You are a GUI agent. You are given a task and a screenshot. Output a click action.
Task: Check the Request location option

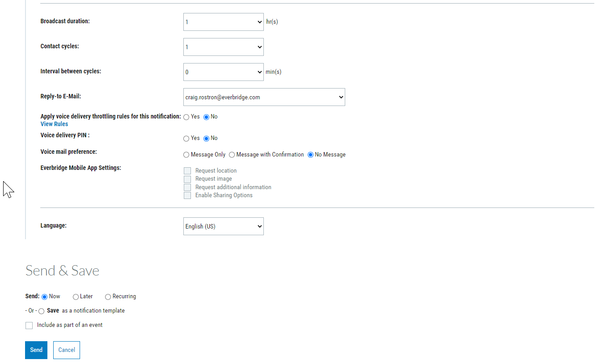[x=187, y=170]
